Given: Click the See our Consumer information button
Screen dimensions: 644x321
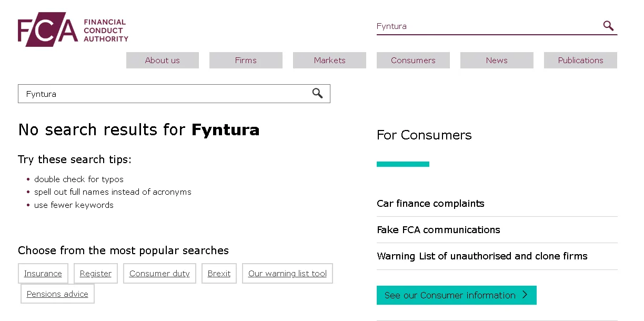Looking at the screenshot, I should pos(457,295).
